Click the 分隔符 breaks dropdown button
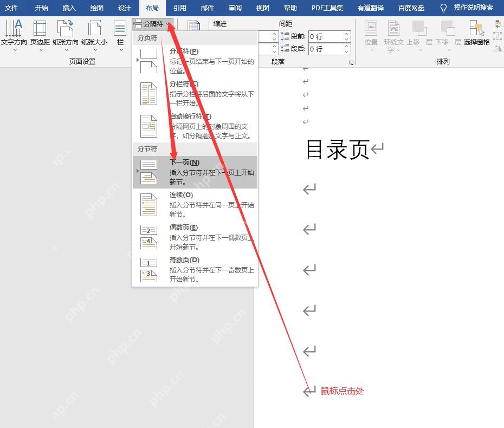This screenshot has height=428, width=504. pyautogui.click(x=153, y=24)
